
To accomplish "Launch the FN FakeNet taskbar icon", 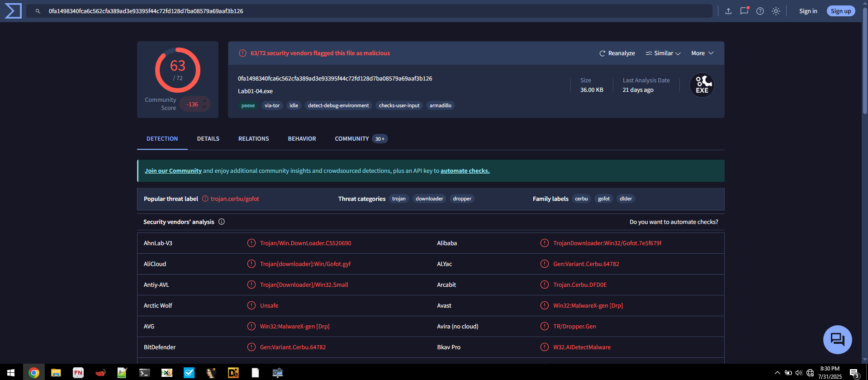I will point(78,373).
